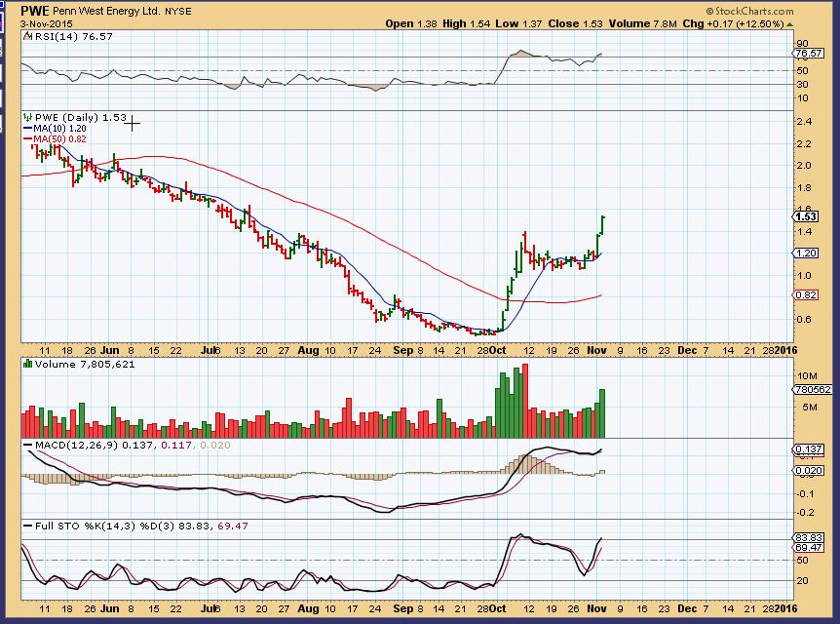Screen dimensions: 840x624
Task: Click the Open 1.38 value in header
Action: (411, 24)
